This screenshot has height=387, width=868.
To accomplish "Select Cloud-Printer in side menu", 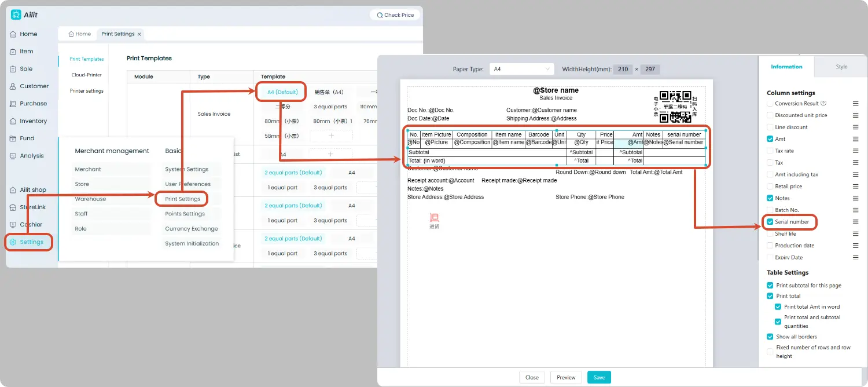I will 87,75.
